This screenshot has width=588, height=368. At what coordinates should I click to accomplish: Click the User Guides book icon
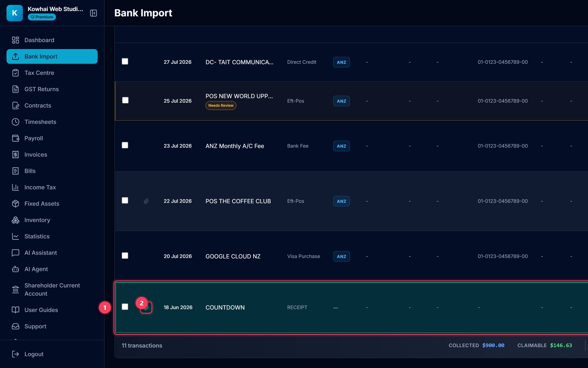16,310
